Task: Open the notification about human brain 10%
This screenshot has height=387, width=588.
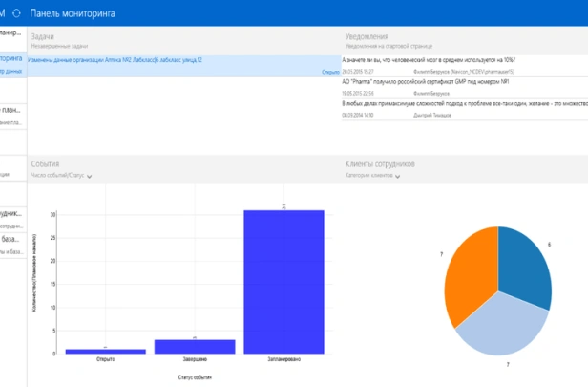Action: pos(429,59)
